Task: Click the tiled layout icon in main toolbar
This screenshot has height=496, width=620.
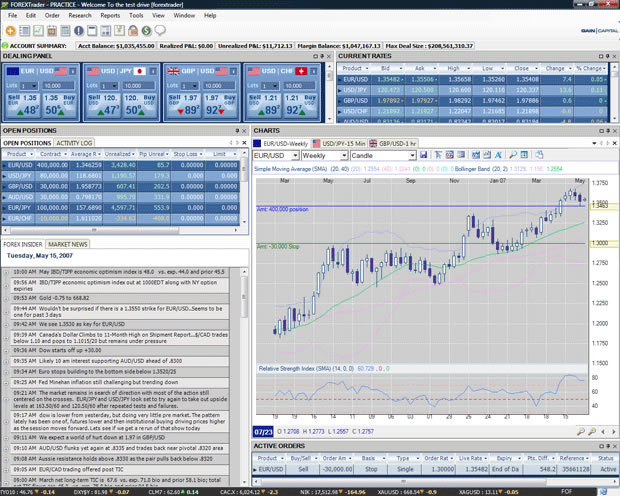Action: tap(106, 30)
